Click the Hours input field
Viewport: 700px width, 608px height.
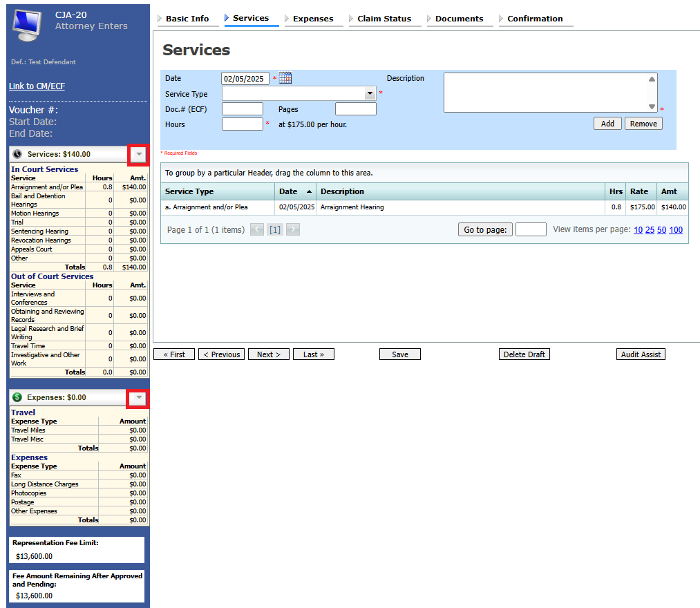(242, 124)
